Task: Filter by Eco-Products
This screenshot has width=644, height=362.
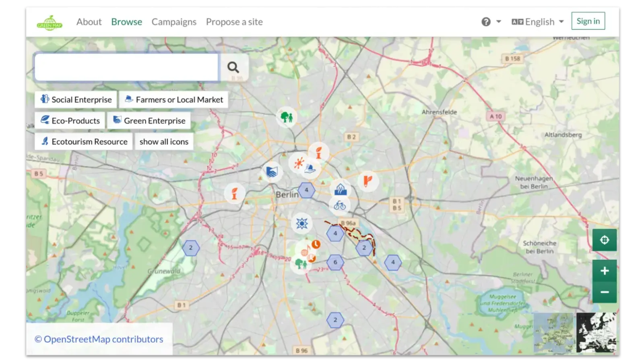Action: [70, 121]
